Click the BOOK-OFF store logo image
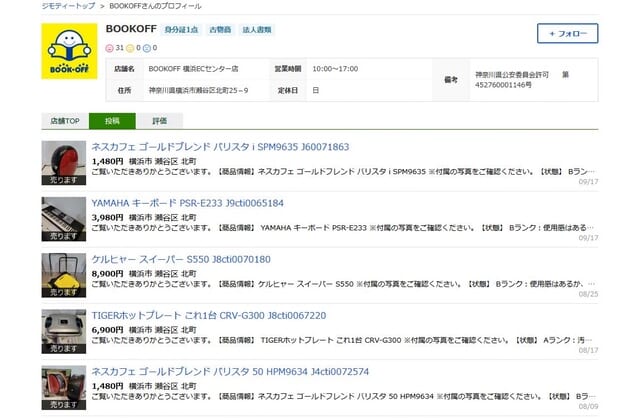The height and width of the screenshot is (420, 640). (69, 51)
